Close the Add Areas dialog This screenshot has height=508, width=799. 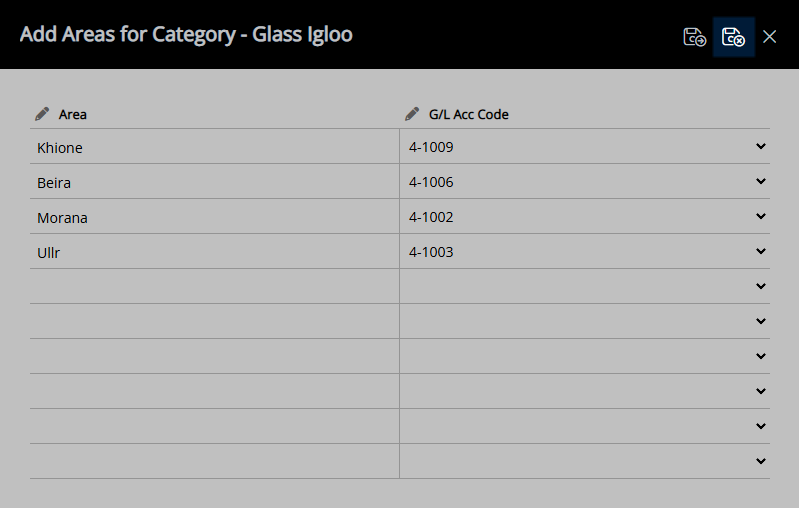point(769,37)
